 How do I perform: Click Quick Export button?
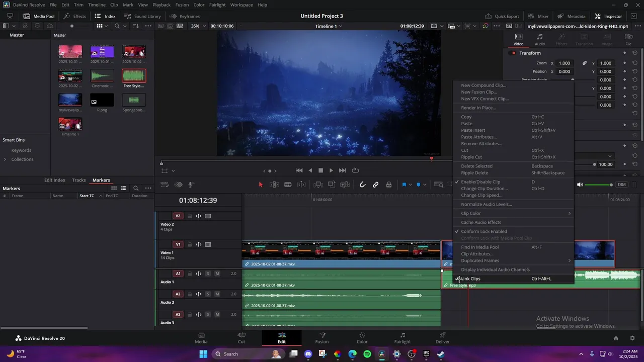pyautogui.click(x=502, y=16)
